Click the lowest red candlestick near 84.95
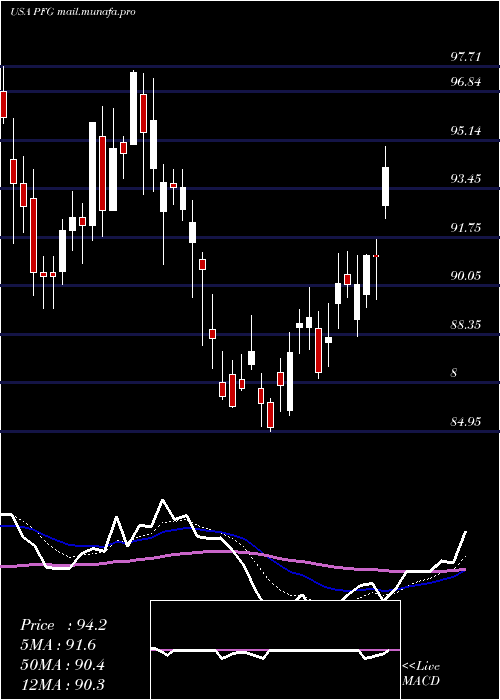 coord(270,415)
